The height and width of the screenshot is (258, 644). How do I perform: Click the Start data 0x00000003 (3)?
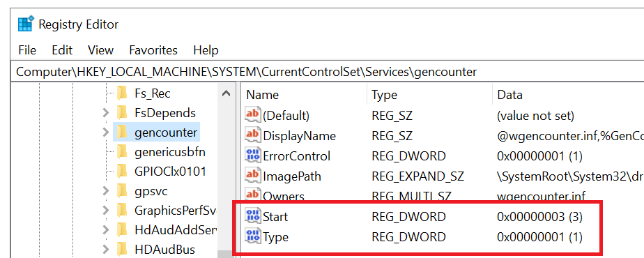tap(539, 217)
